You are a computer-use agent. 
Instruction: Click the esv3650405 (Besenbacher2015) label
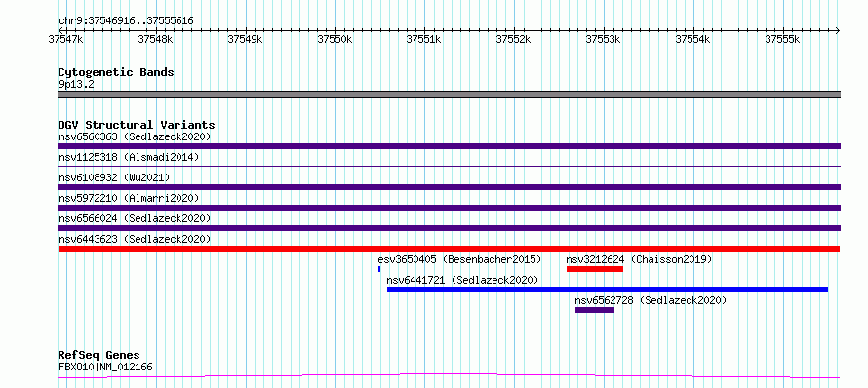(459, 259)
